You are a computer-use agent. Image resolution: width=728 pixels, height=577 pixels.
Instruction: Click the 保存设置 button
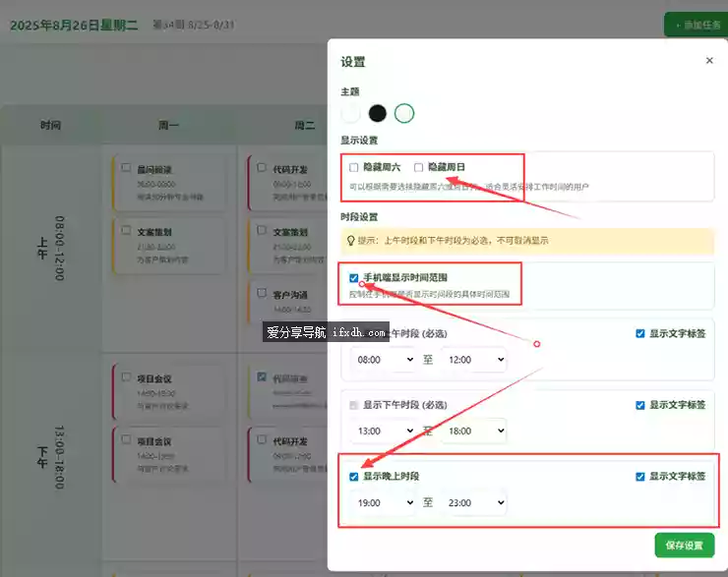point(685,546)
